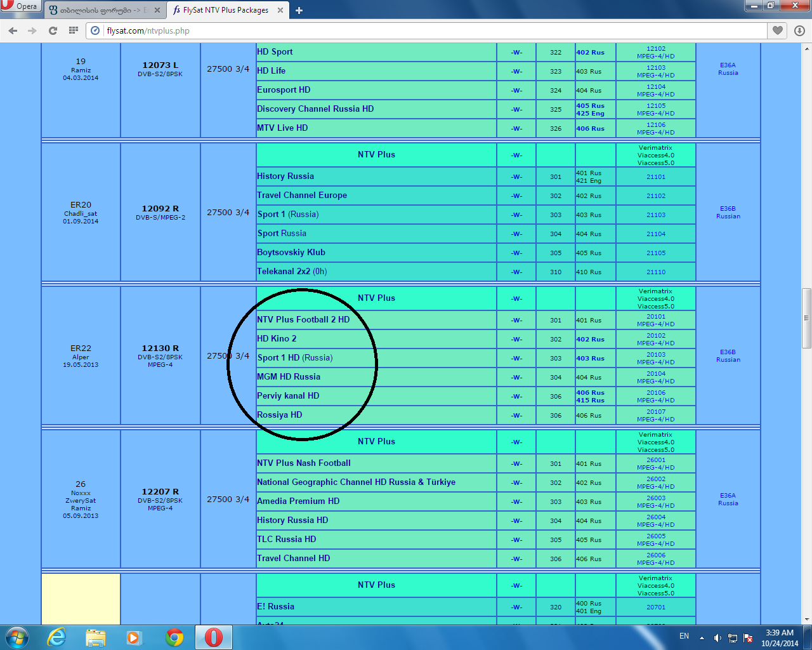812x650 pixels.
Task: Grab the vertical scrollbar thumb
Action: coord(807,317)
